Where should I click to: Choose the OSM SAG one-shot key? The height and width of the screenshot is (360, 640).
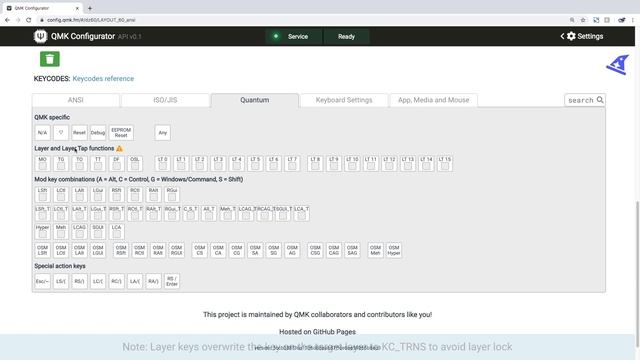pyautogui.click(x=352, y=250)
